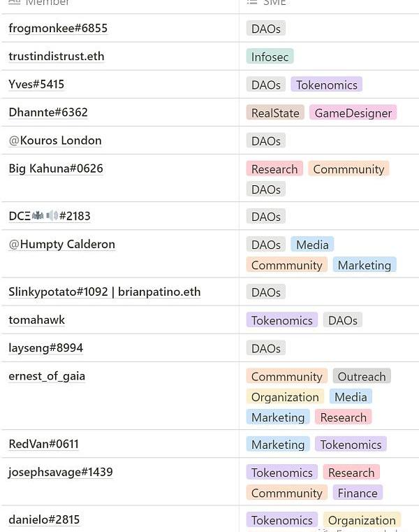Select the Outreach tag

(362, 377)
